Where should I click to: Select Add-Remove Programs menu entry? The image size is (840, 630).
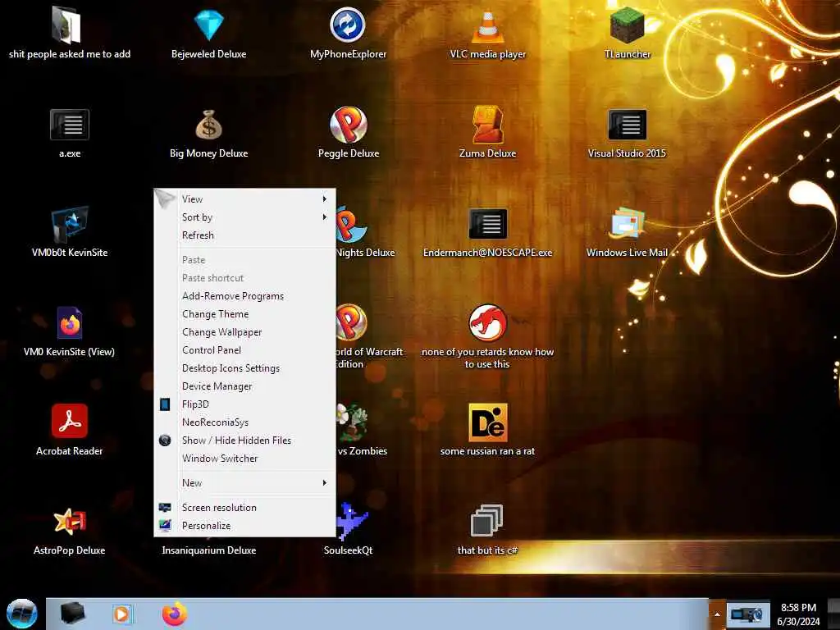244,296
